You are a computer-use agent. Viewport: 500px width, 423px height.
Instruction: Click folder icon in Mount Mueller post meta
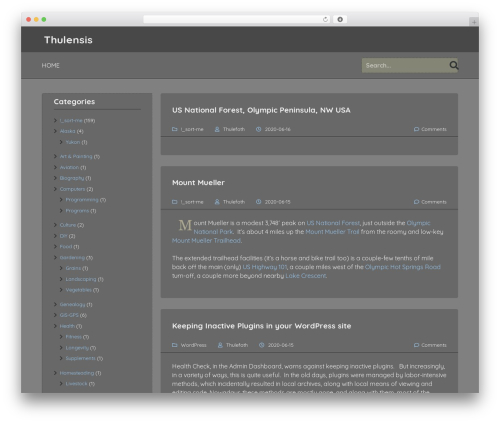tap(174, 202)
